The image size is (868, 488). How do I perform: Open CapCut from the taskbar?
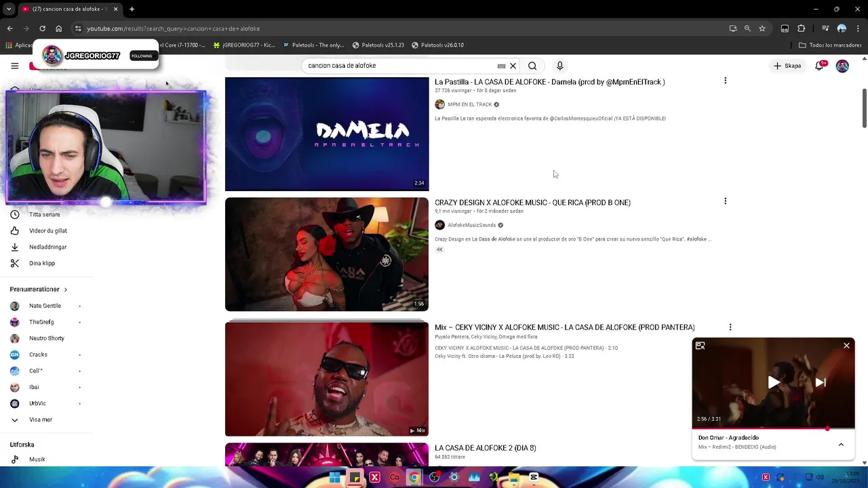tap(534, 478)
